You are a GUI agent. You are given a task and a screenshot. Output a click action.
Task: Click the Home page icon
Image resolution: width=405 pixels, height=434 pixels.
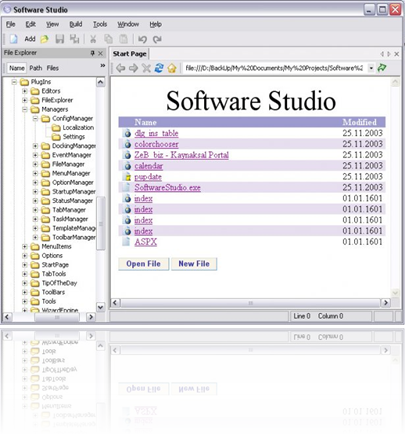(172, 68)
